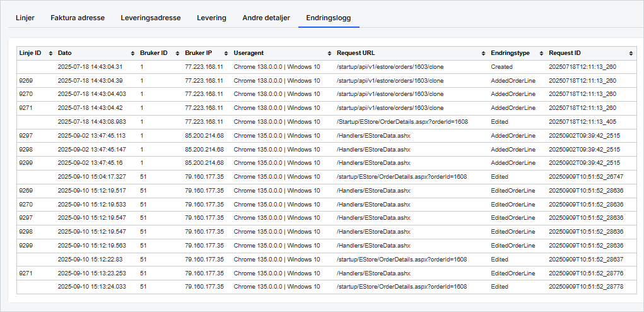The width and height of the screenshot is (644, 312).
Task: Click the Request ID sort icon
Action: coord(631,53)
